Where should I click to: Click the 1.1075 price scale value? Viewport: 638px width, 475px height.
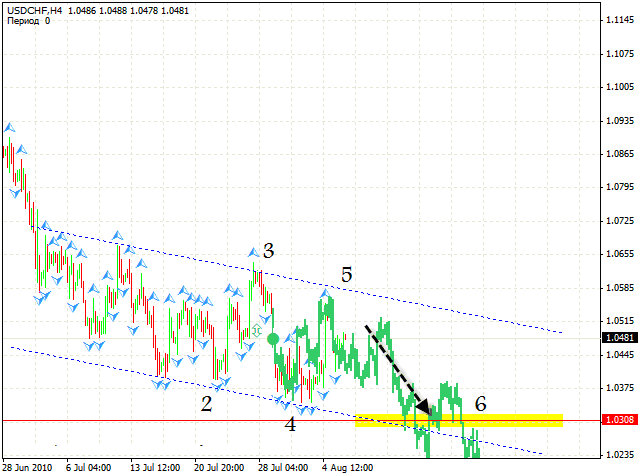[620, 54]
